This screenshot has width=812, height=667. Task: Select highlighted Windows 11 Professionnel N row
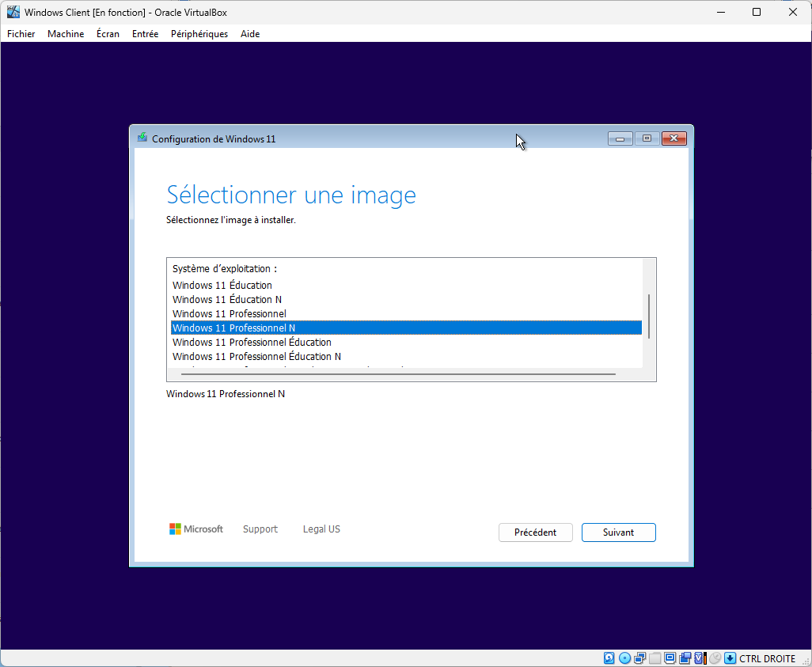[x=407, y=328]
